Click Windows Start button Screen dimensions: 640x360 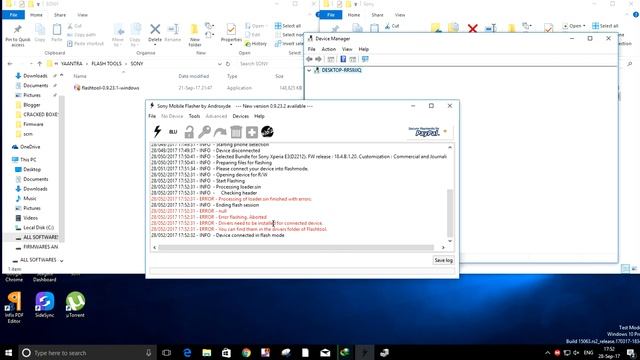coord(8,353)
